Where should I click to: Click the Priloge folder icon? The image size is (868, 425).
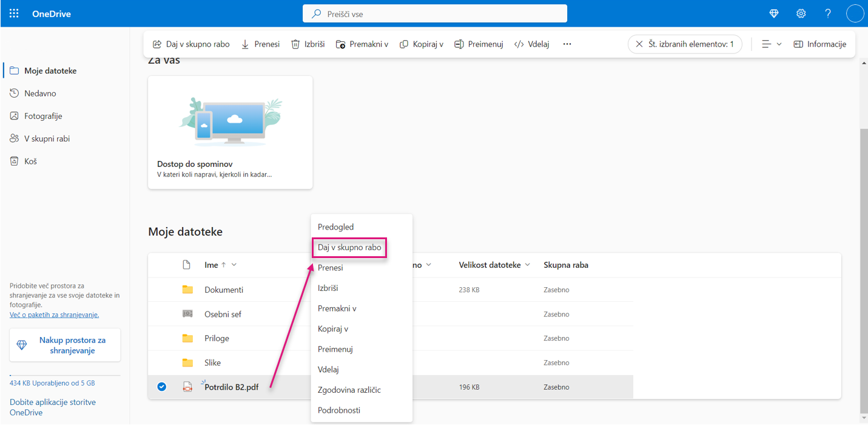pos(187,338)
